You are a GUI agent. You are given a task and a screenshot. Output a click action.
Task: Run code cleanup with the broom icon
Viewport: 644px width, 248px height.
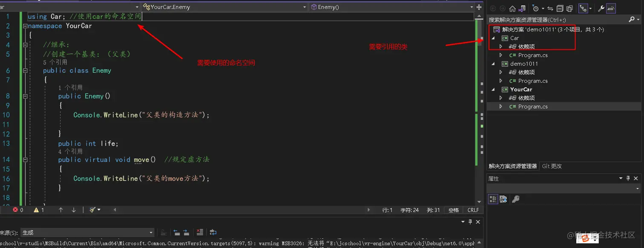pos(92,210)
